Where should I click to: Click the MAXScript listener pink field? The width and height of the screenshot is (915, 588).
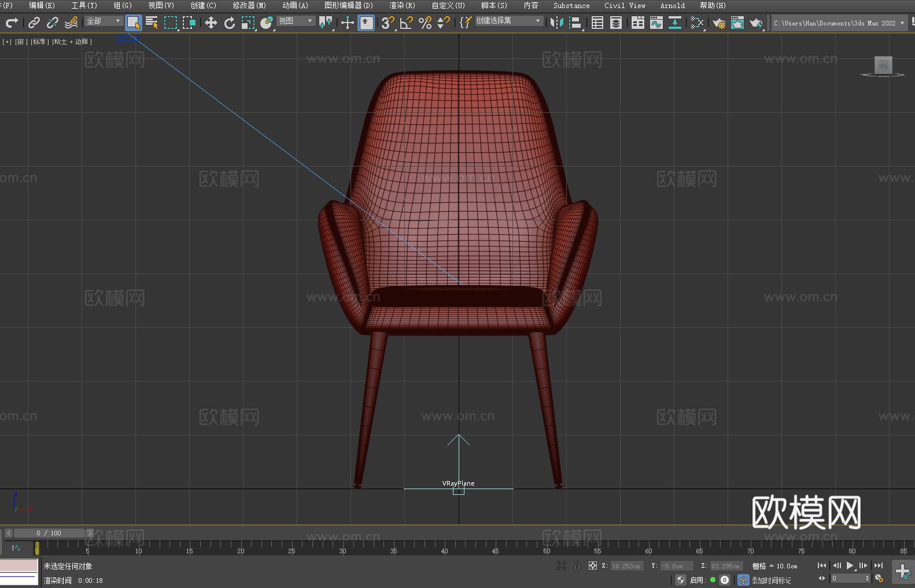[19, 565]
